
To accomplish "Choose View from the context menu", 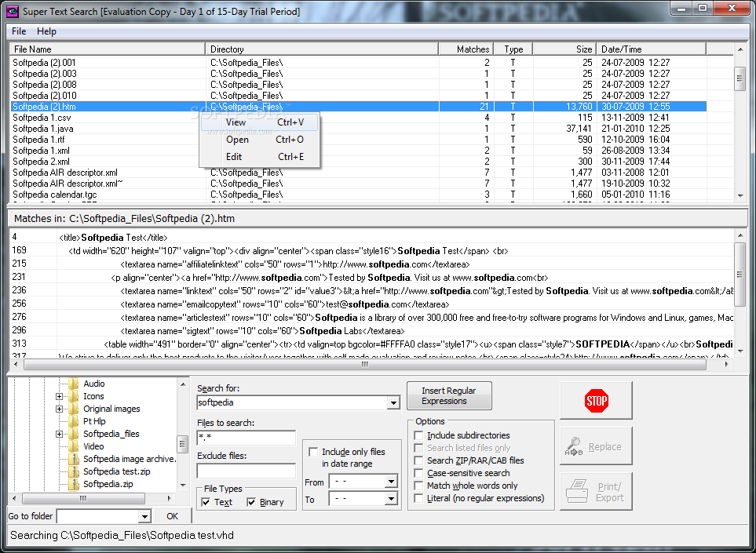I will click(259, 122).
